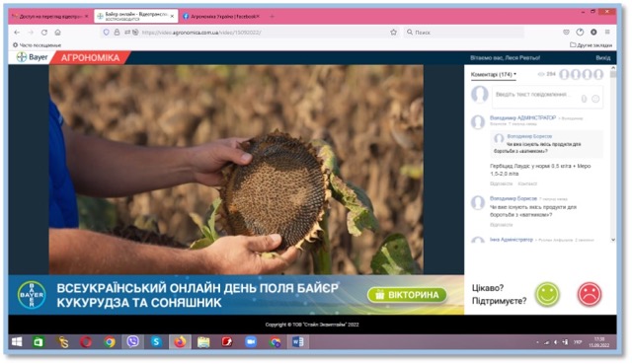Image resolution: width=632 pixels, height=364 pixels.
Task: Attach a file with the paperclip icon
Action: 584,99
